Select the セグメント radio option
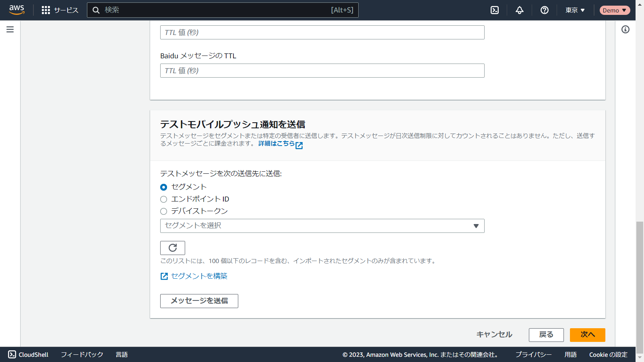 pos(163,187)
